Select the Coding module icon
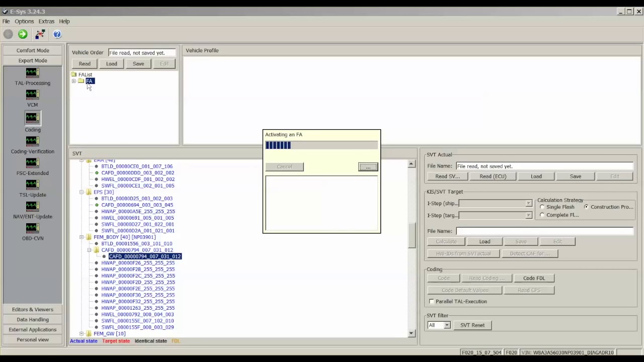Image resolution: width=644 pixels, height=362 pixels. point(32,118)
